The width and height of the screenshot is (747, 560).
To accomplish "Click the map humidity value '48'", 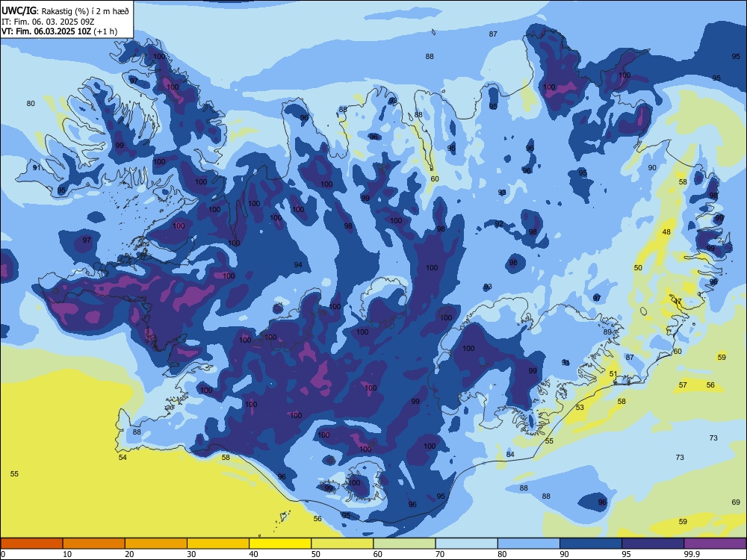I will (666, 232).
